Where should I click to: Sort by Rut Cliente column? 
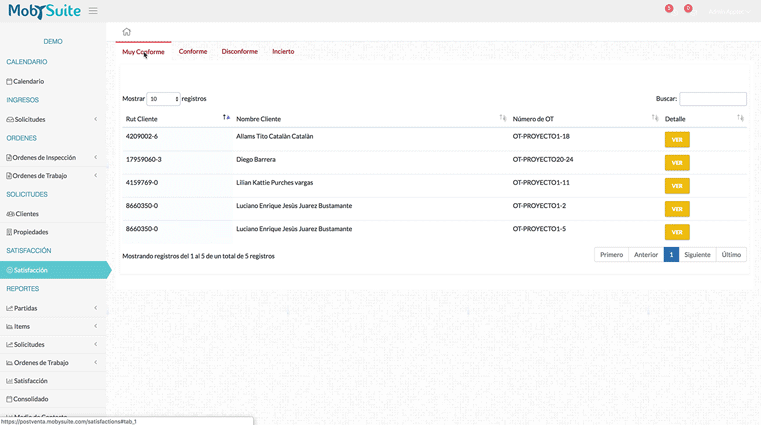[177, 119]
